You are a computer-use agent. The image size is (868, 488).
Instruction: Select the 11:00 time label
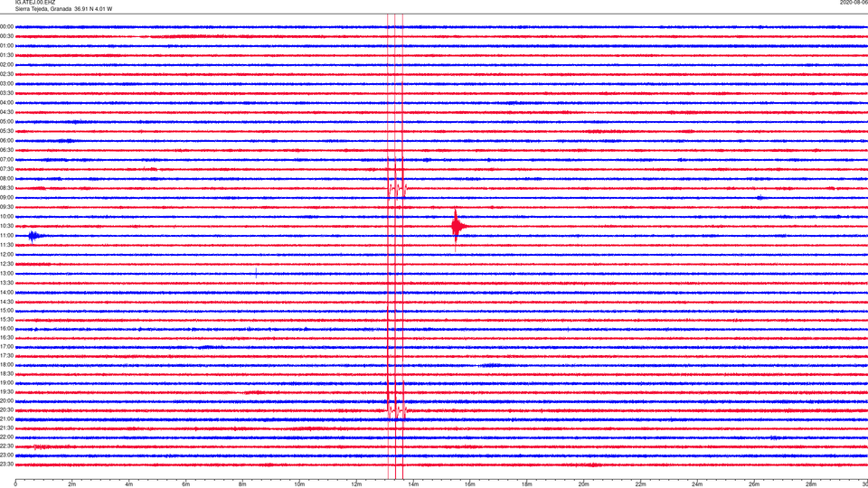pyautogui.click(x=6, y=236)
